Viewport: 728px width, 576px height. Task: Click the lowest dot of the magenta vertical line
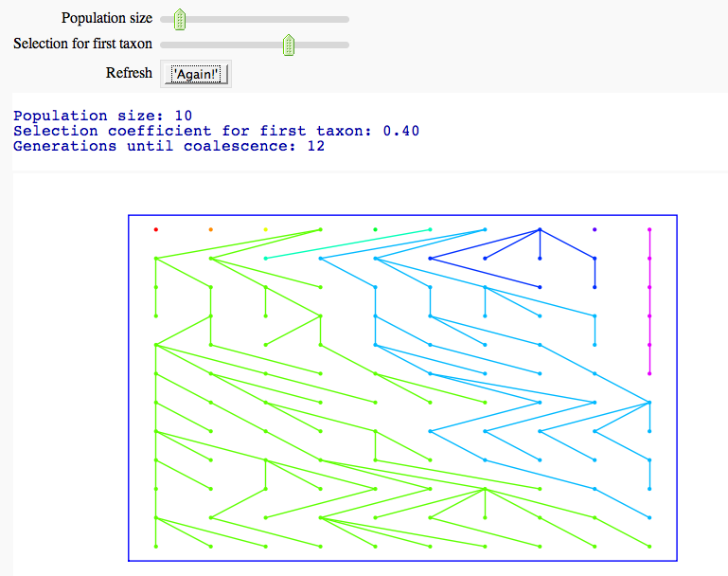[649, 373]
